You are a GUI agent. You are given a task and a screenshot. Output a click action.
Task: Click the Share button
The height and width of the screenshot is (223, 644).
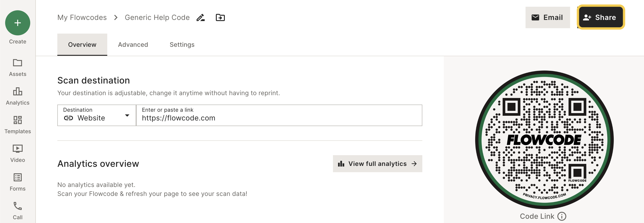601,17
